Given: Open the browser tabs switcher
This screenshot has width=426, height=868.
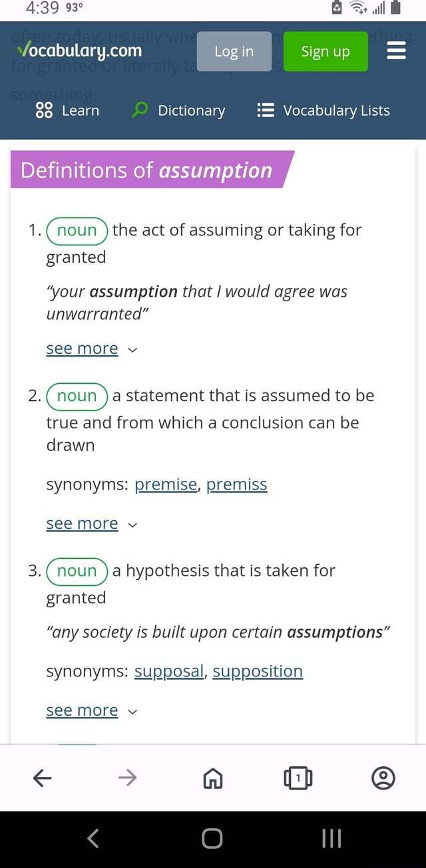Looking at the screenshot, I should coord(298,778).
